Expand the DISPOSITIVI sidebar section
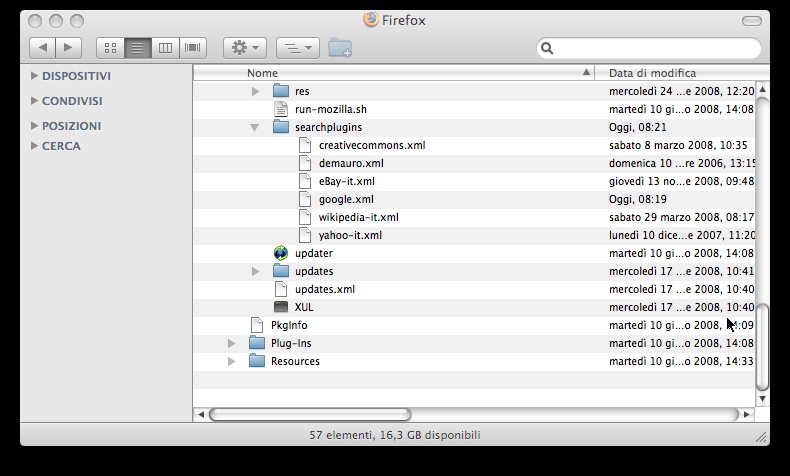 pyautogui.click(x=34, y=76)
